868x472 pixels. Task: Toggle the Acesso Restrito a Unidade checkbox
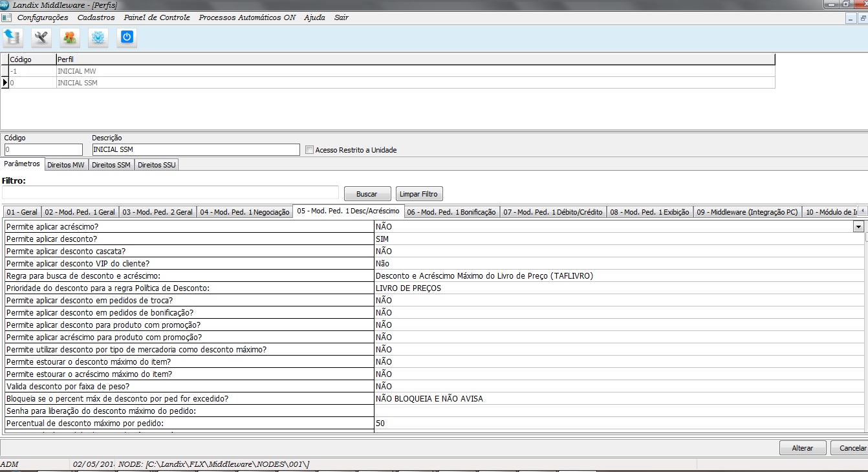click(x=309, y=150)
